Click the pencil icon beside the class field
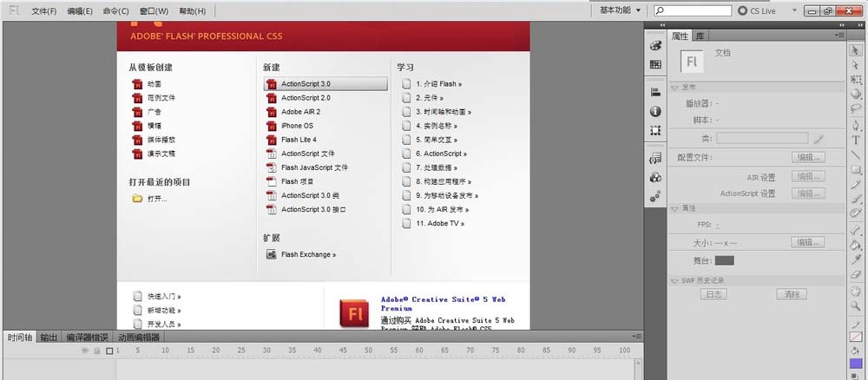The image size is (868, 380). click(819, 138)
